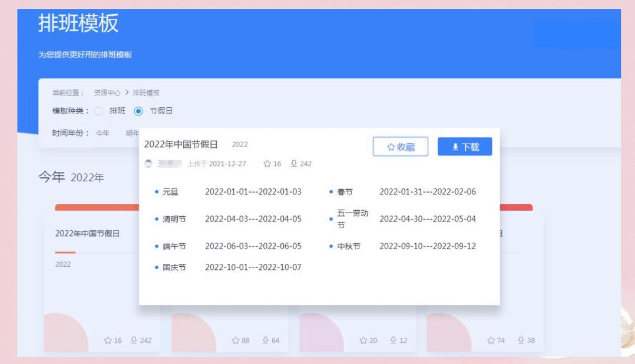This screenshot has width=635, height=364.
Task: Click the download icon beside 242 in popup
Action: click(294, 164)
